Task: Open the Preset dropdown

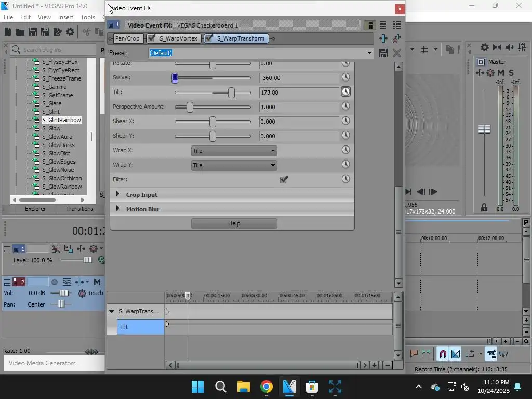Action: click(x=369, y=53)
